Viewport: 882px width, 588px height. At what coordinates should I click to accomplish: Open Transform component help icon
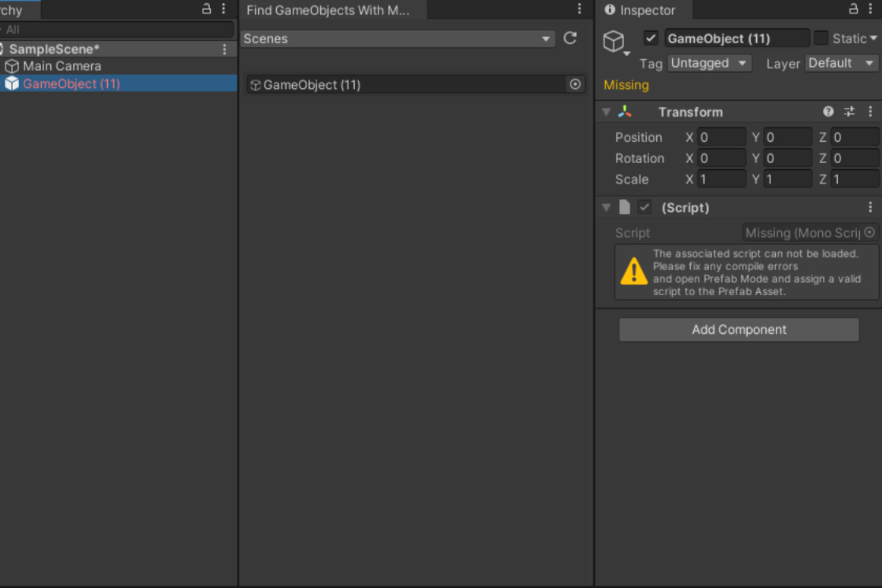pos(828,112)
